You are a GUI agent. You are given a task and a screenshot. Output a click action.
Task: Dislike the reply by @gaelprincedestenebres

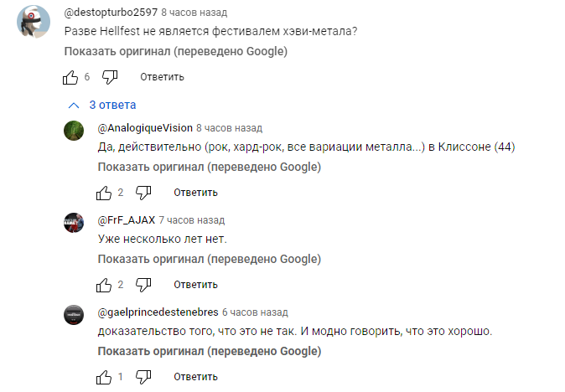click(x=143, y=377)
